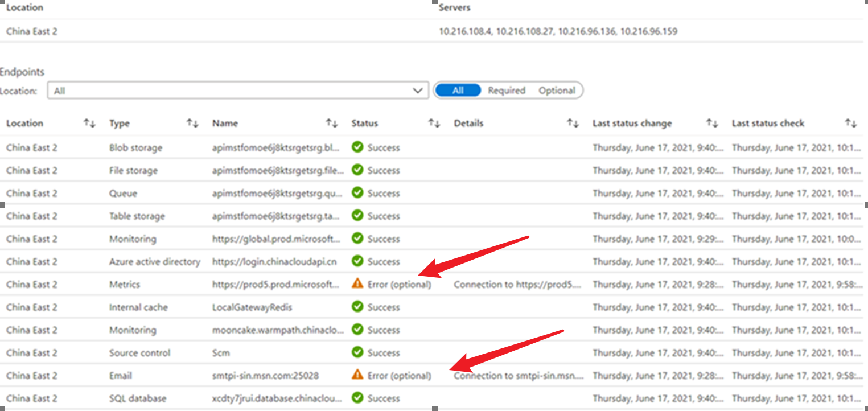The width and height of the screenshot is (868, 411).
Task: Click Email row error warning icon
Action: point(357,375)
